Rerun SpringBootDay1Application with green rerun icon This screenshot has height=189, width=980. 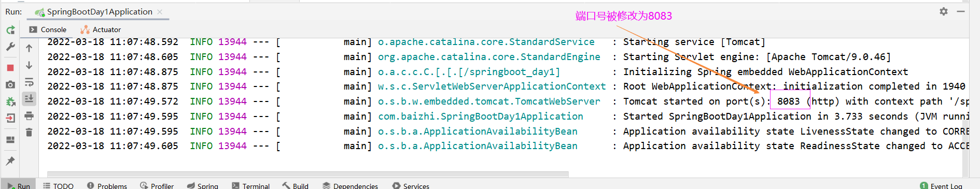pyautogui.click(x=10, y=30)
